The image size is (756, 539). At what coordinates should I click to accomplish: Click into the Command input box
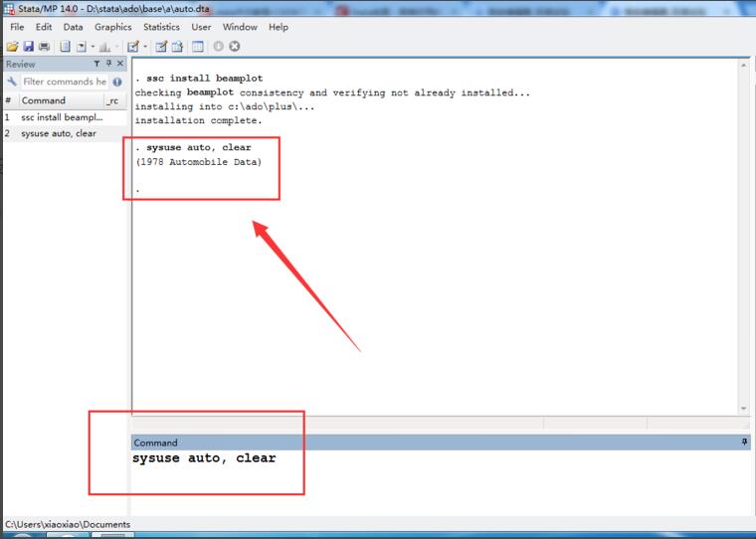[441, 482]
